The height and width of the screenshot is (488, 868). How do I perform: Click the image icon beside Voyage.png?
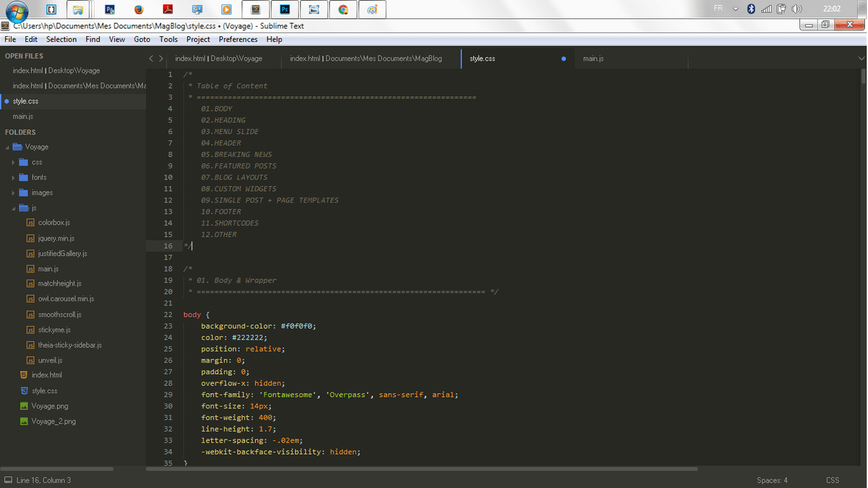pyautogui.click(x=24, y=406)
